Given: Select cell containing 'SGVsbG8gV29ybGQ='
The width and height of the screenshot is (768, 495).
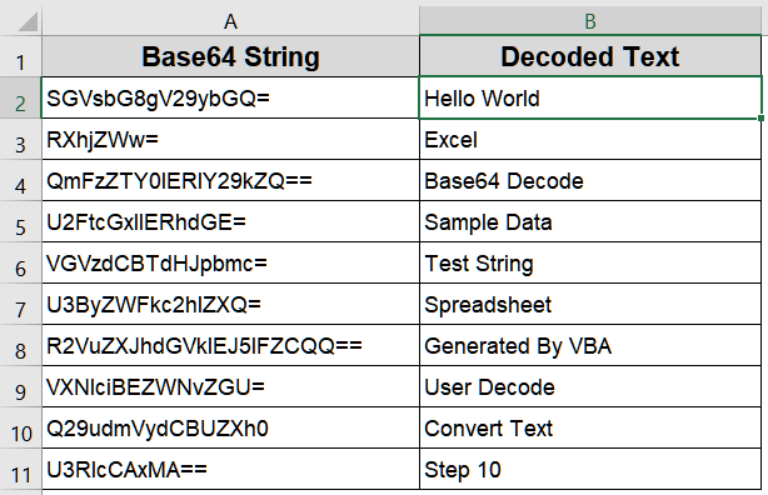Looking at the screenshot, I should coord(230,99).
